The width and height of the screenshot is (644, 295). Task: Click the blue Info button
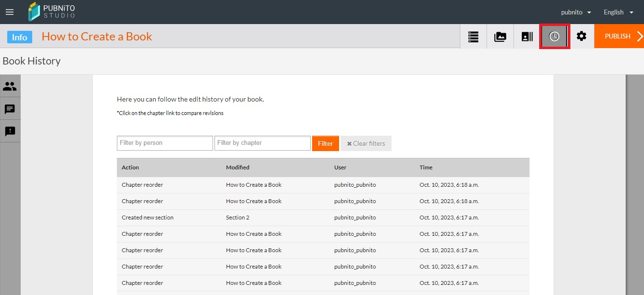click(x=20, y=37)
